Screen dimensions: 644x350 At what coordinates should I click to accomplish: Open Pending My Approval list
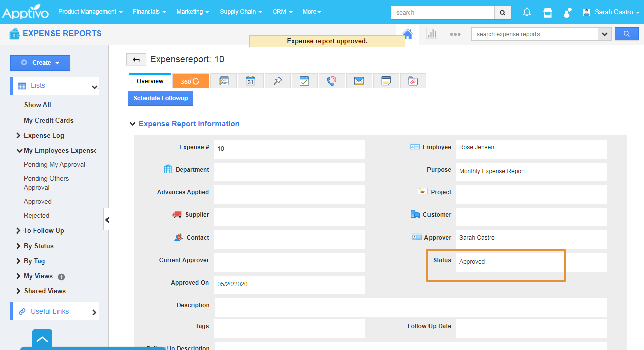pyautogui.click(x=54, y=164)
